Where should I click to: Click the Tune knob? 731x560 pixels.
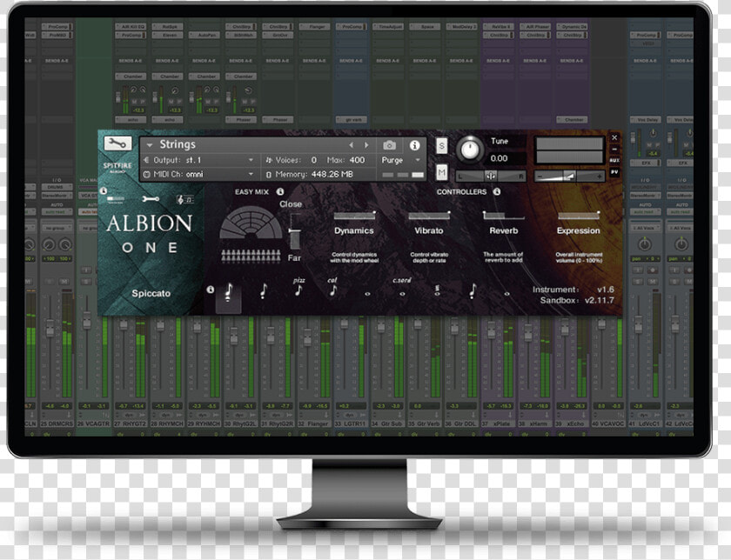tap(469, 150)
